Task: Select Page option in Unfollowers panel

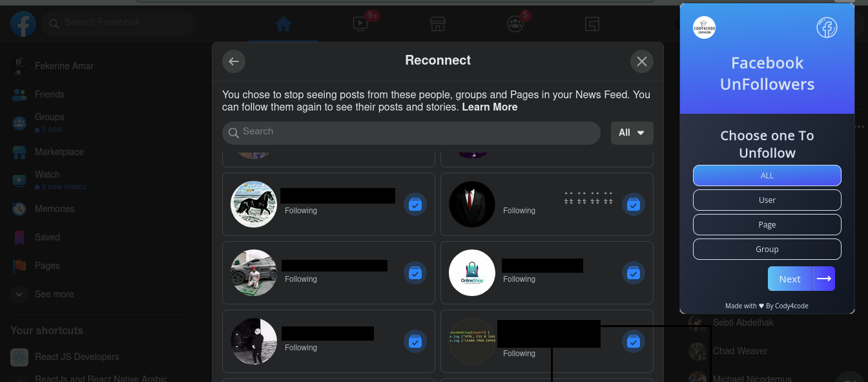Action: click(767, 225)
